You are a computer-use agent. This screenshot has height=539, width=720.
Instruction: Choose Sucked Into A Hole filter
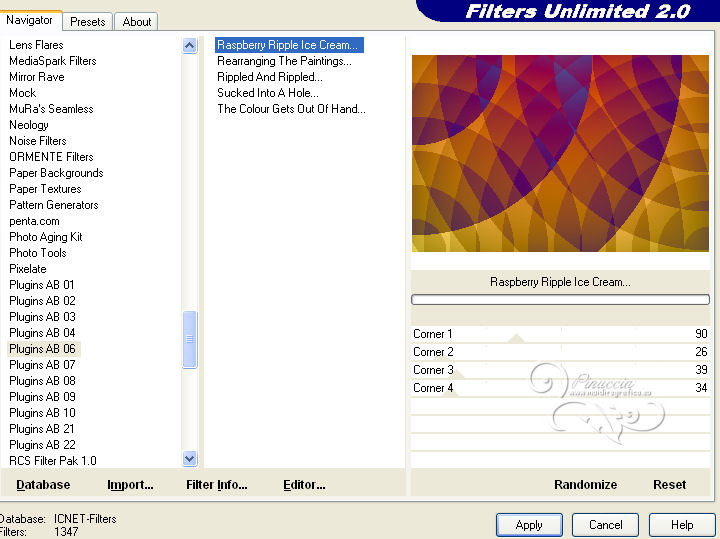(268, 93)
